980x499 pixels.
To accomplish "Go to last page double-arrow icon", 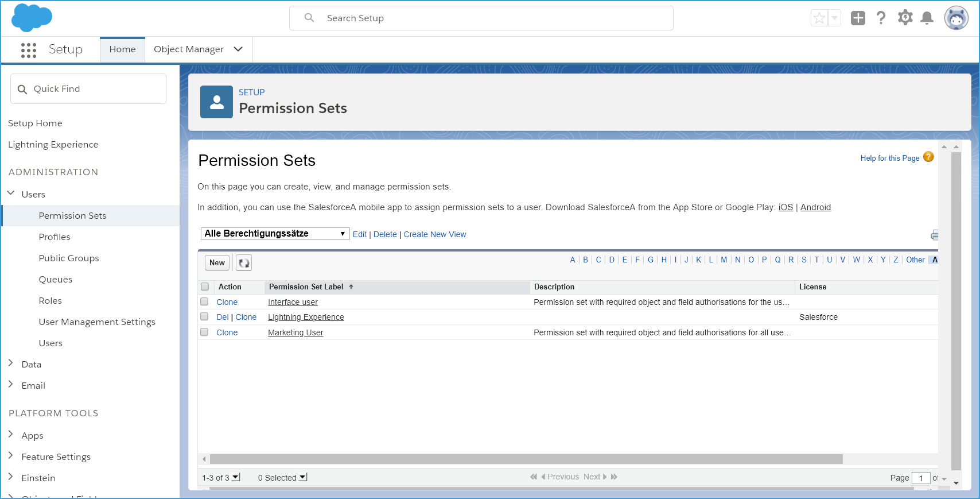I will tap(614, 477).
